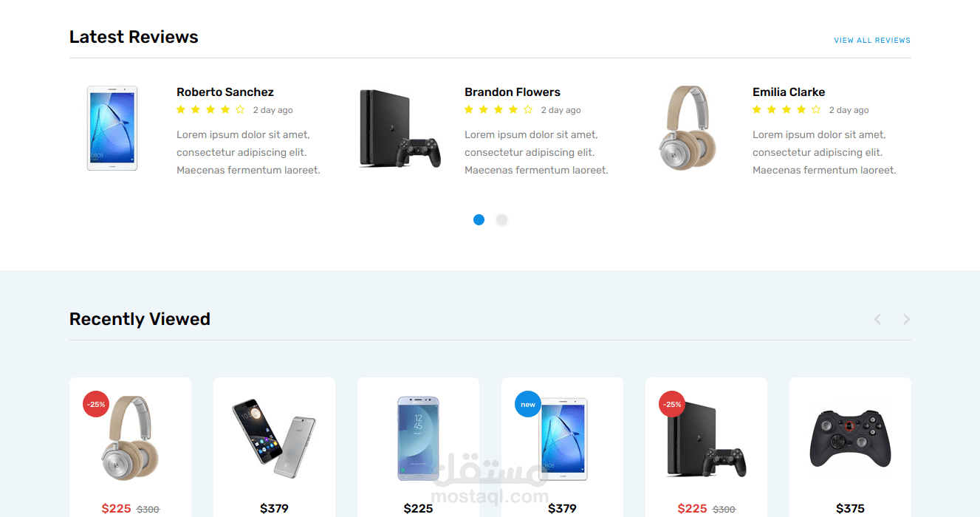Click the blue 'new' badge on the tablet card
The width and height of the screenshot is (980, 517).
(x=528, y=404)
